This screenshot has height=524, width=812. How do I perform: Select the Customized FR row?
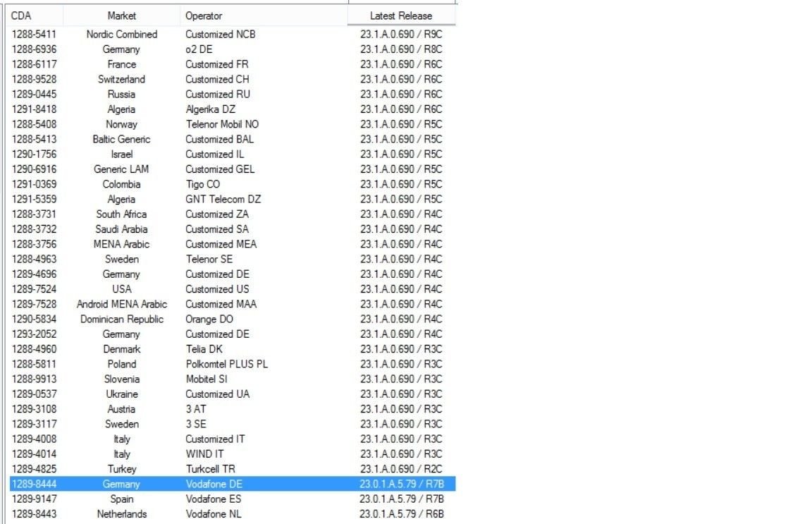(233, 64)
